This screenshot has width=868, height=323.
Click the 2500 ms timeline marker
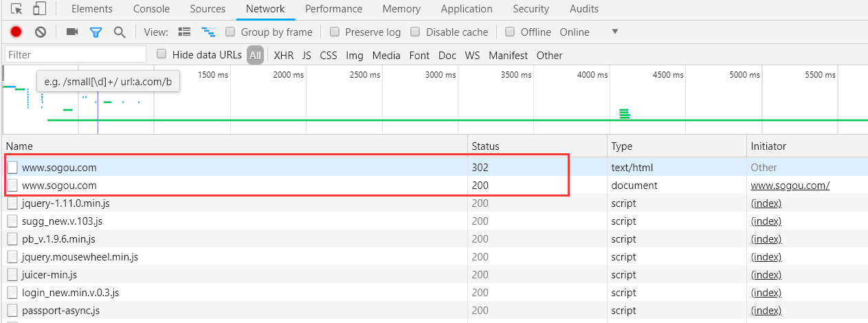click(x=366, y=74)
